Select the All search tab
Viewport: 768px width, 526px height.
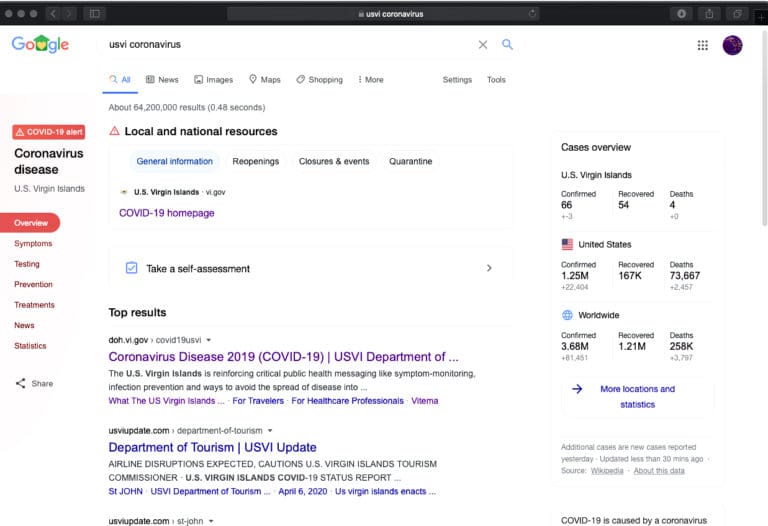[x=120, y=79]
